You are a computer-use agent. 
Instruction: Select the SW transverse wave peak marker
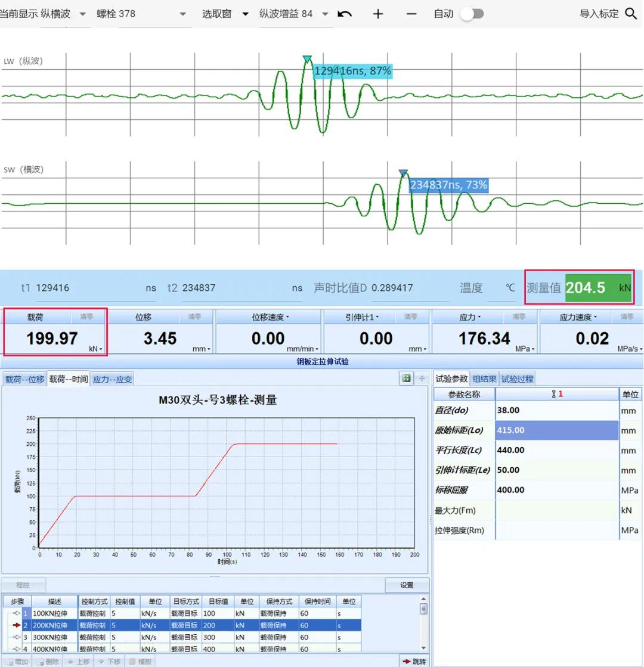coord(403,173)
